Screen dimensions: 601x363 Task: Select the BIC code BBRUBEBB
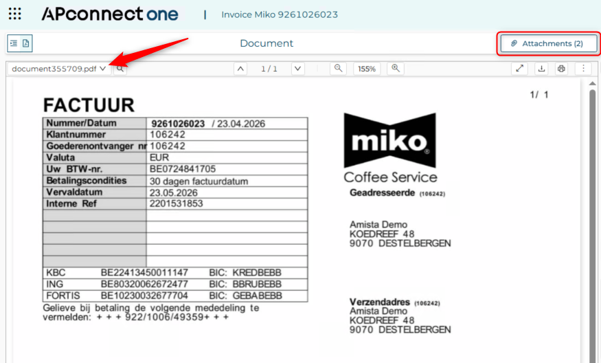(x=257, y=284)
